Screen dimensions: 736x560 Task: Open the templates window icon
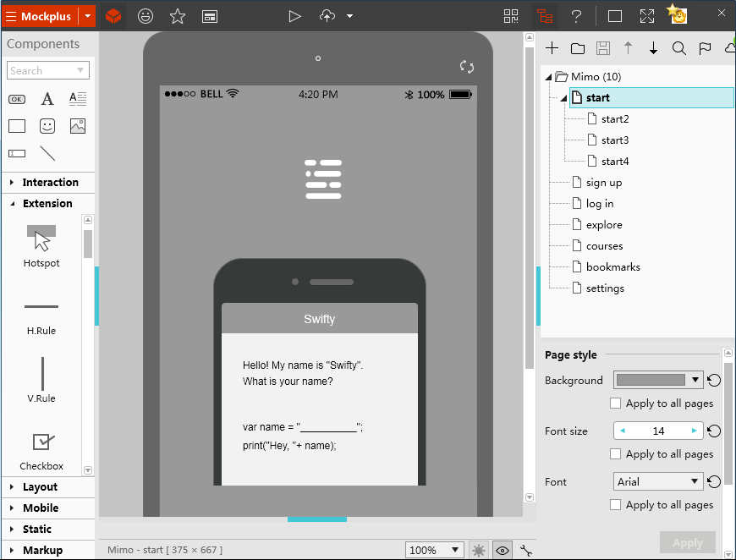(x=209, y=17)
